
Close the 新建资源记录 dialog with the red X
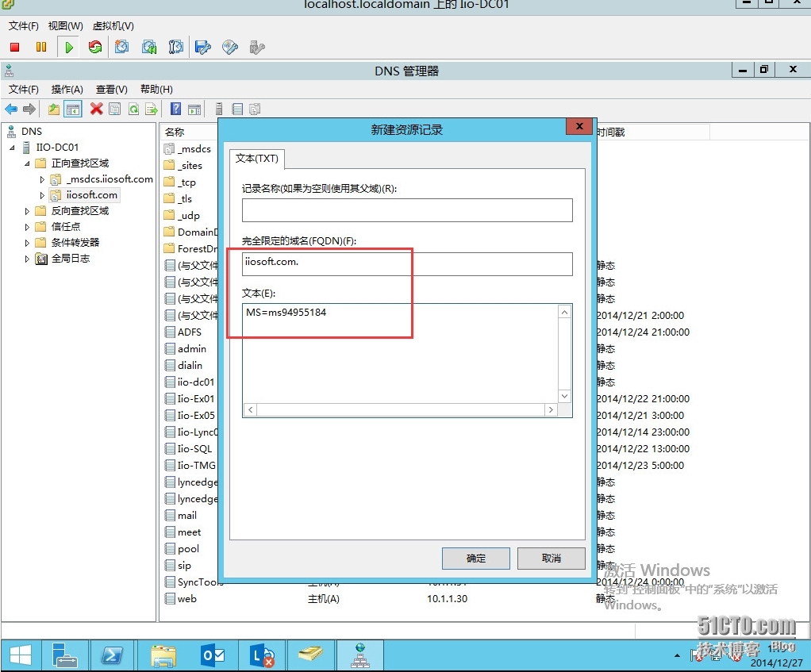coord(579,126)
